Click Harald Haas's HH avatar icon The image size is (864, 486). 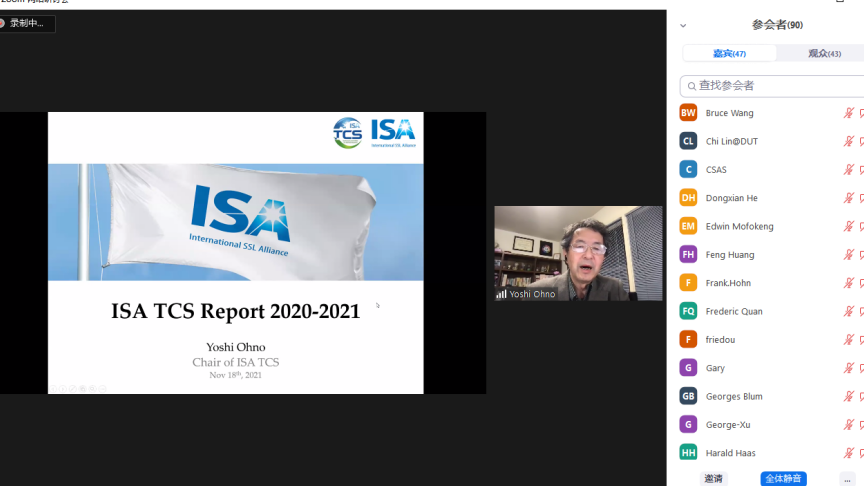pyautogui.click(x=688, y=453)
